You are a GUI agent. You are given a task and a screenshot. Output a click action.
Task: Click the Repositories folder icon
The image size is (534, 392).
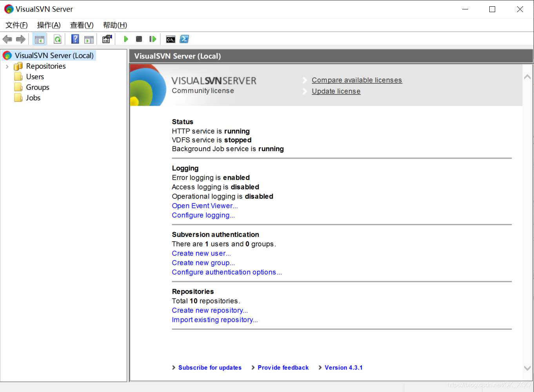coord(18,66)
